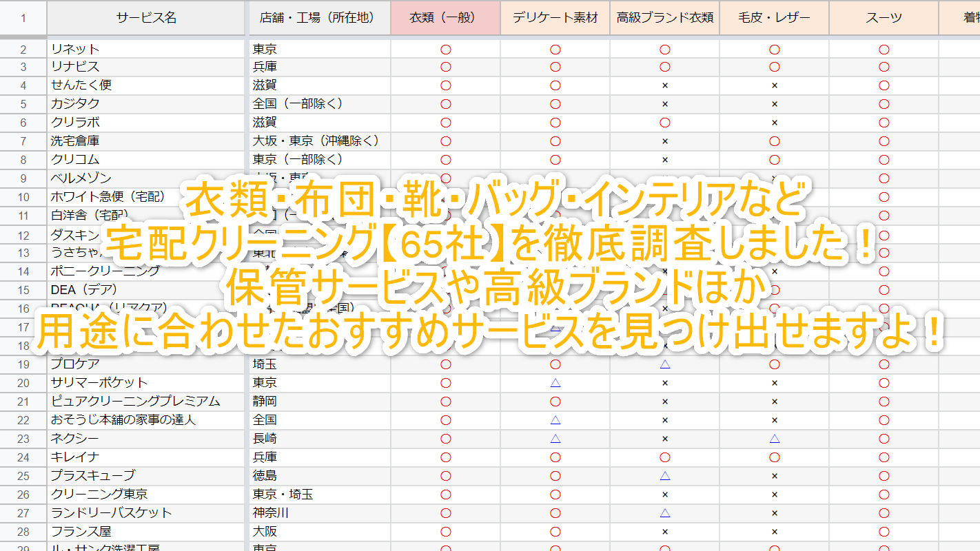Select the スーツ header cell
This screenshot has width=980, height=551.
click(884, 18)
